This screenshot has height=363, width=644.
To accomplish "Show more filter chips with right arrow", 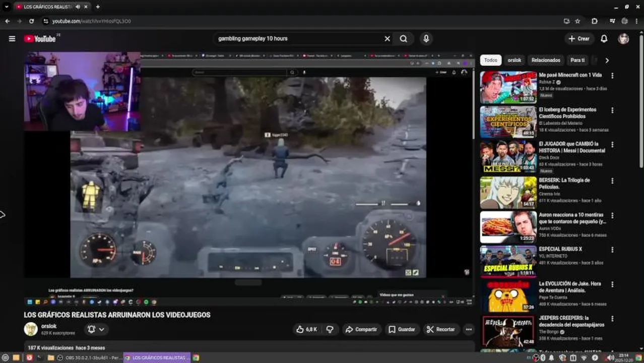I will [607, 60].
